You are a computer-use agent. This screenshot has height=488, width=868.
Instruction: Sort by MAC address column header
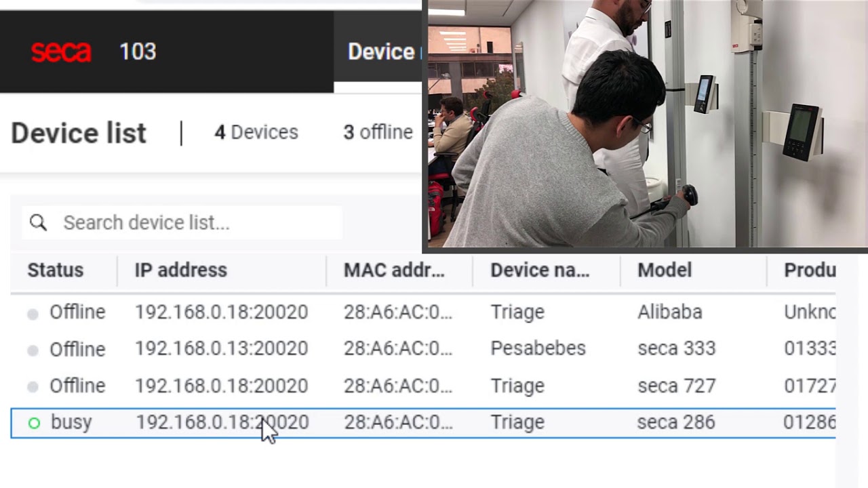pyautogui.click(x=394, y=270)
